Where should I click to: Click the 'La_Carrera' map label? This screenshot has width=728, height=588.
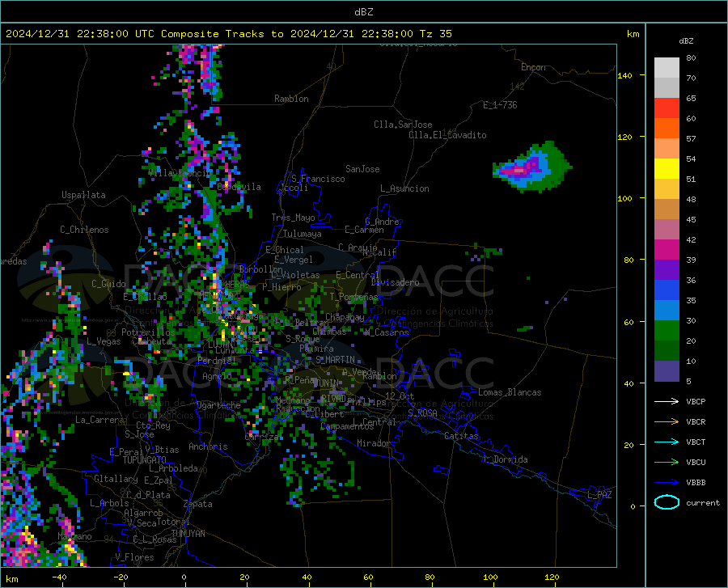(99, 420)
